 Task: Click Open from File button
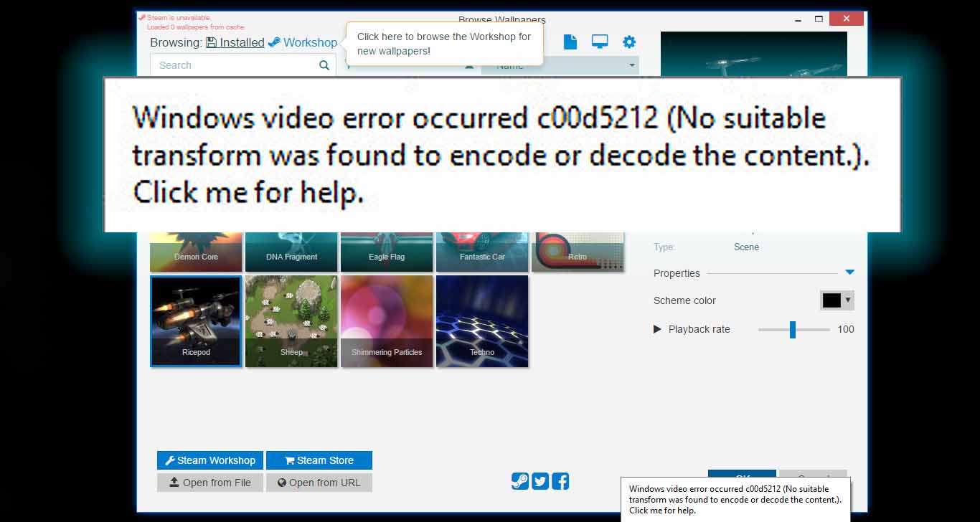tap(210, 483)
